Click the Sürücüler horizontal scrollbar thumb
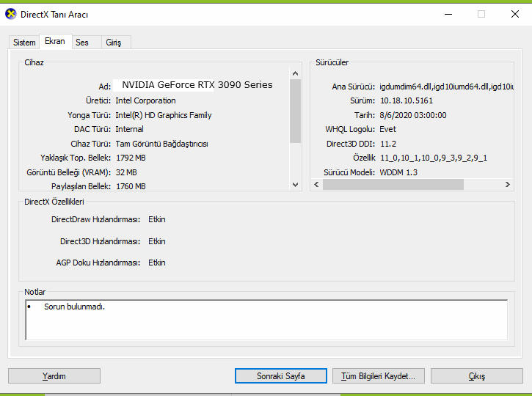 393,185
